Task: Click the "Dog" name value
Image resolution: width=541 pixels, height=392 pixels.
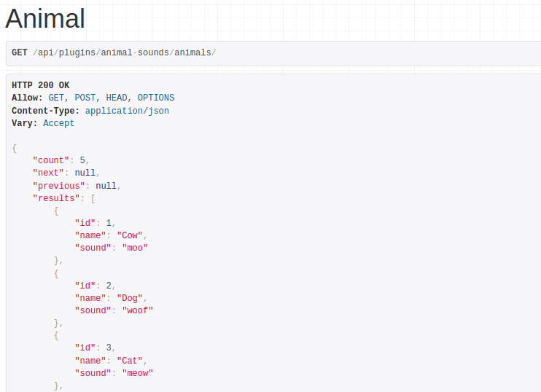Action: [x=132, y=298]
